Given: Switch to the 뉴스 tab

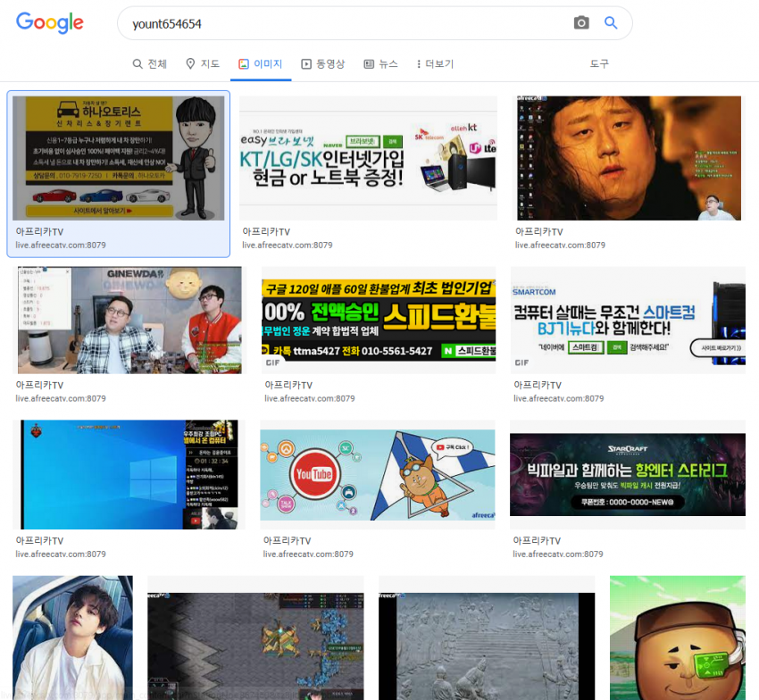Looking at the screenshot, I should (x=381, y=64).
